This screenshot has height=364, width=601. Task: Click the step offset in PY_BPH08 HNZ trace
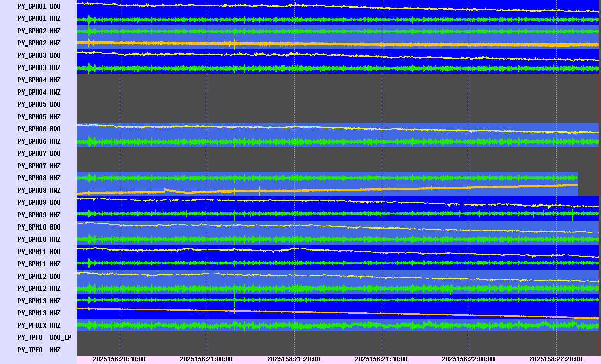pos(165,190)
